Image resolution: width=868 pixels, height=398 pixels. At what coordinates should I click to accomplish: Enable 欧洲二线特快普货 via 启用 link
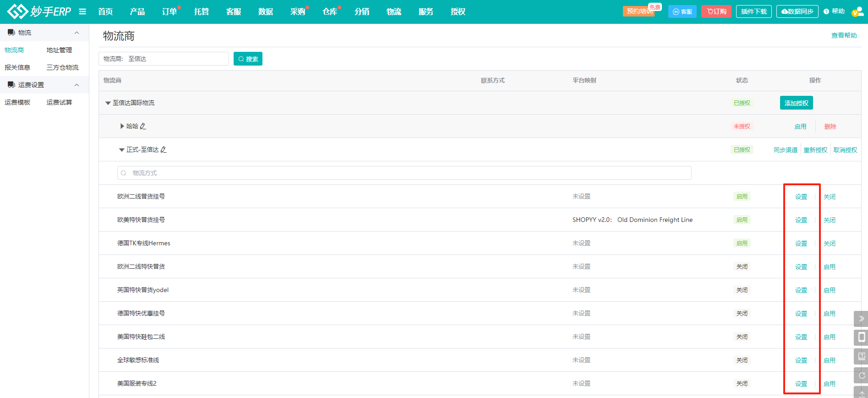click(829, 267)
